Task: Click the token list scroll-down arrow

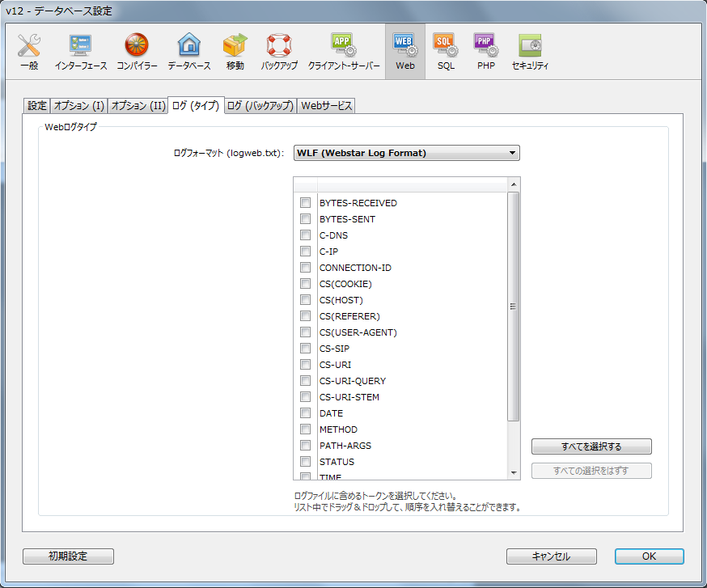Action: (x=513, y=472)
